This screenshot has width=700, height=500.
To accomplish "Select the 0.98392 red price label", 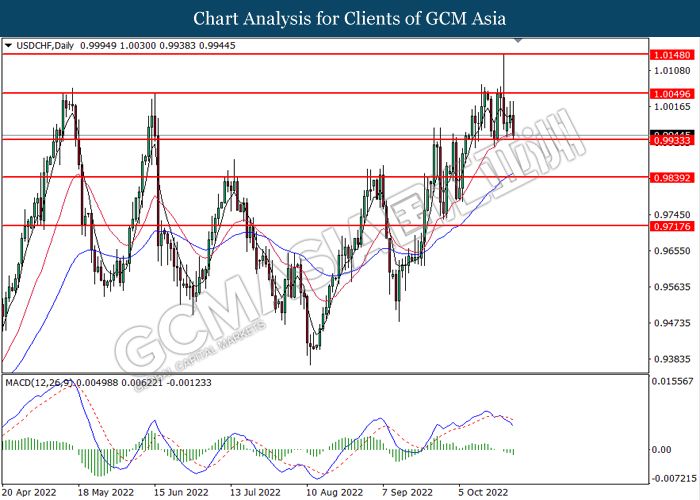I will [x=672, y=178].
